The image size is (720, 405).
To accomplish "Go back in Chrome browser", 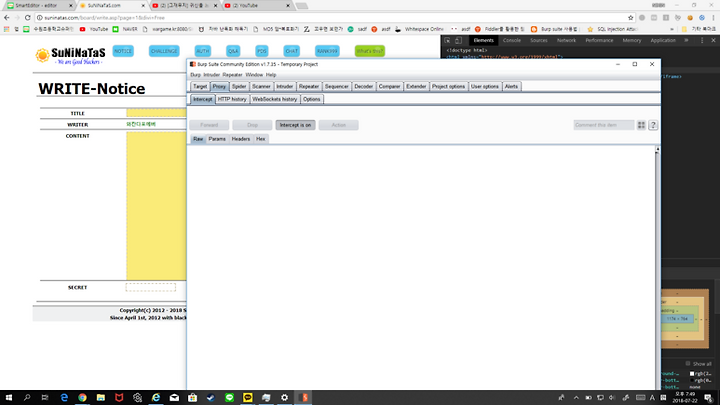I will pos(6,17).
